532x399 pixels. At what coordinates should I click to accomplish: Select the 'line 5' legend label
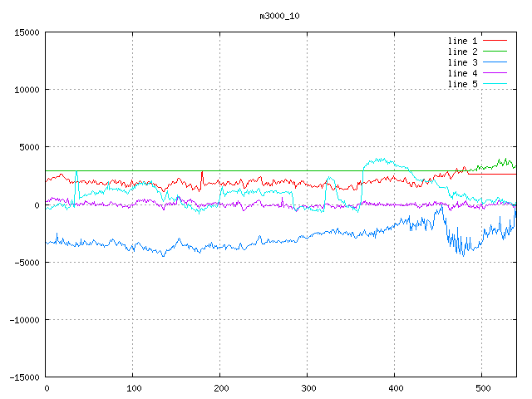pos(462,84)
